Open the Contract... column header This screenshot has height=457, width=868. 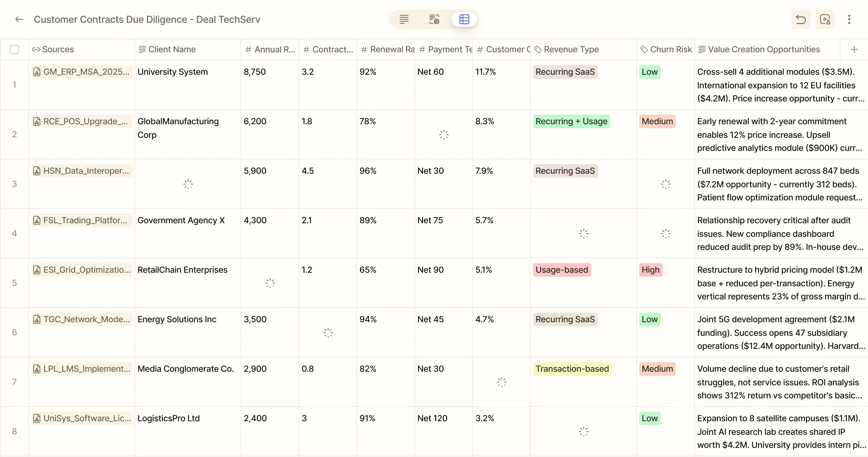coord(328,50)
